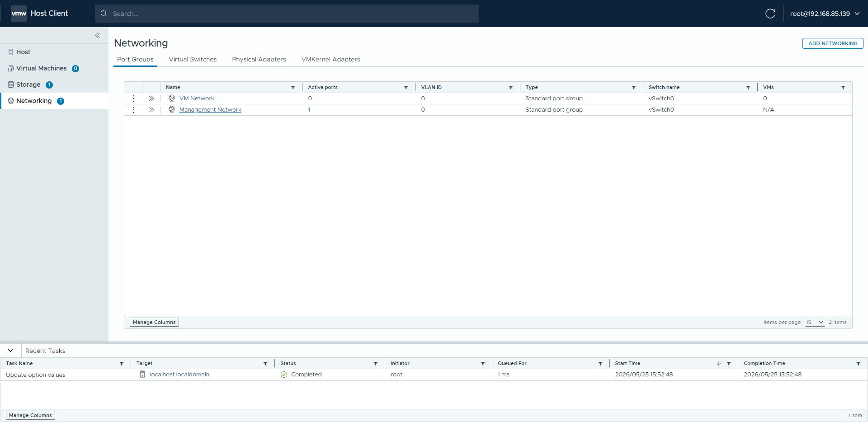Open the actions menu for VM Network row
Viewport: 868px width, 422px height.
(133, 98)
